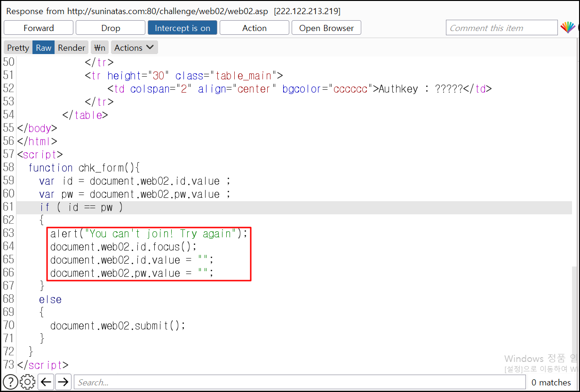Click the tr class="table_main" line 51
The image size is (580, 392).
coord(184,76)
